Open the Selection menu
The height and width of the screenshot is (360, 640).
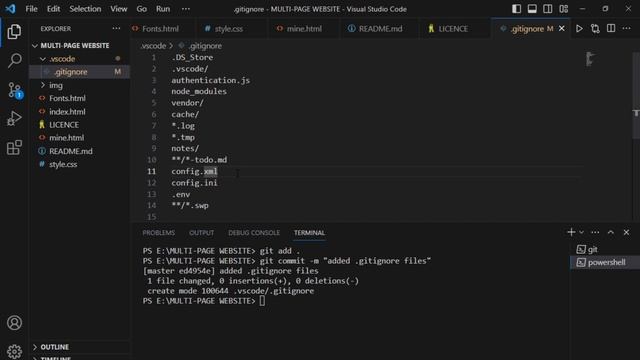click(x=85, y=9)
